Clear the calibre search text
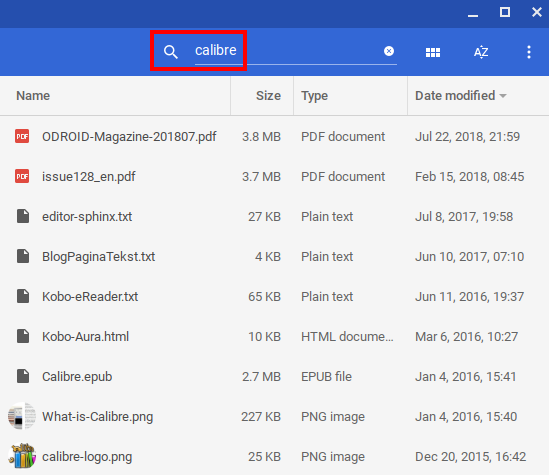The image size is (549, 475). (x=389, y=51)
